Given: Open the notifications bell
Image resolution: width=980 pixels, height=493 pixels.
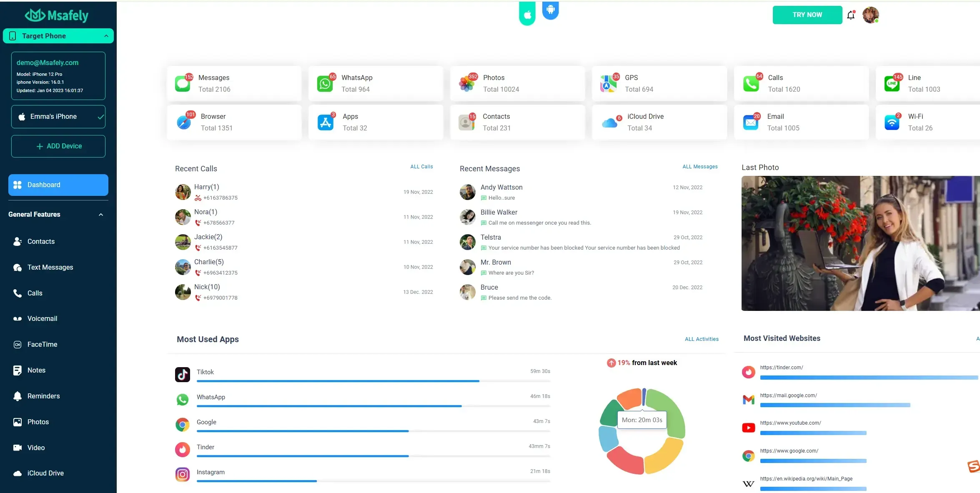Looking at the screenshot, I should pyautogui.click(x=851, y=15).
